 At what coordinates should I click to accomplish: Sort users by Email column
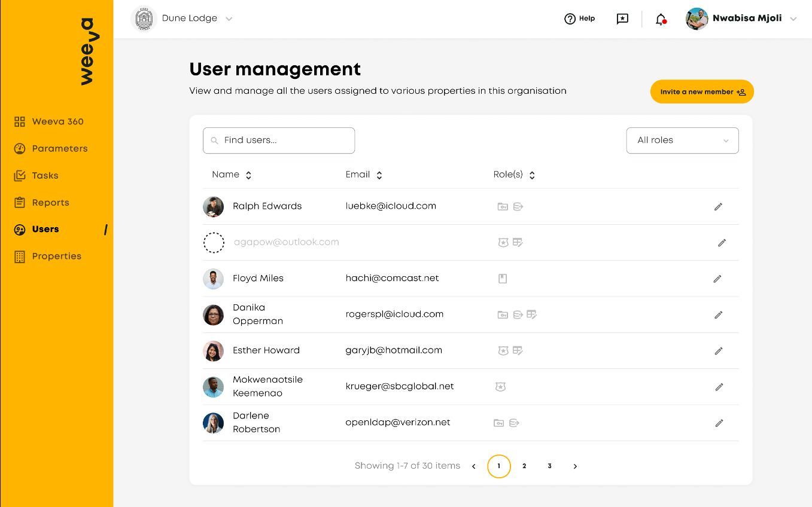point(379,175)
